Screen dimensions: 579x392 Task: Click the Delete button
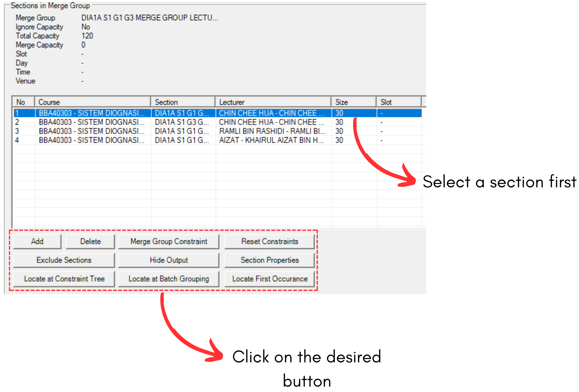pos(90,241)
